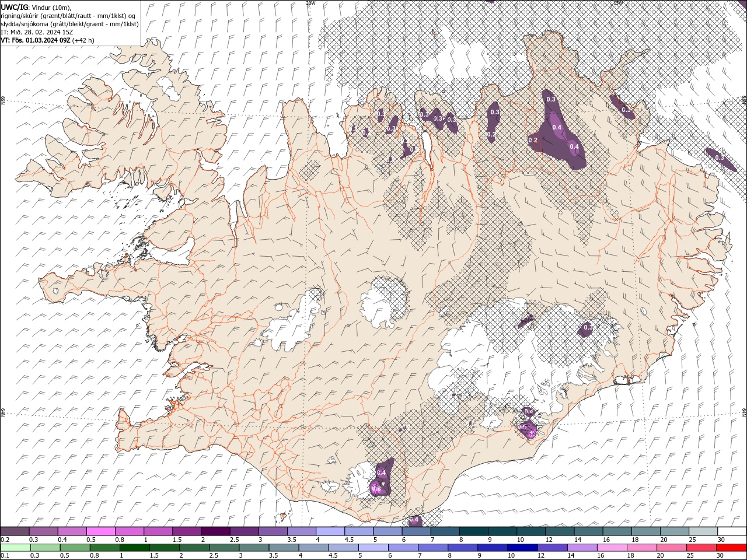The image size is (747, 560).
Task: Click the 'slydda/snjókoma' legend description line
Action: tap(69, 24)
